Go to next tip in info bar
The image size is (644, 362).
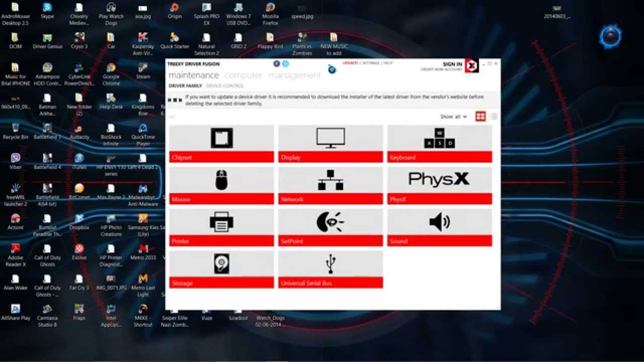[x=180, y=100]
